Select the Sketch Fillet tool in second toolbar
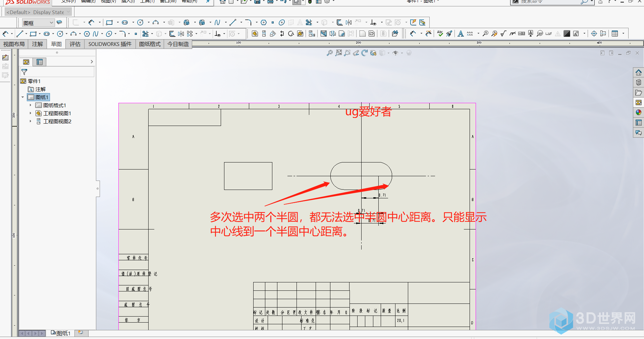 point(122,34)
